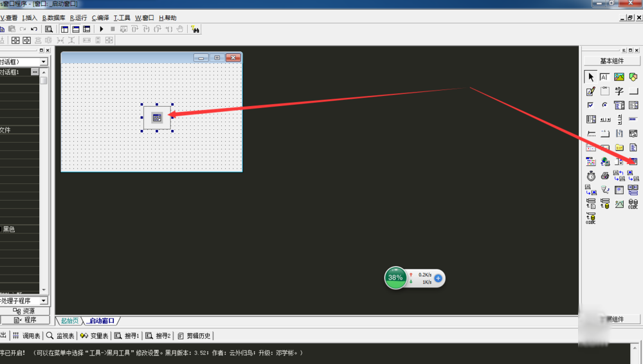Open the 处理子程序 event dropdown
The width and height of the screenshot is (643, 364).
(x=44, y=301)
